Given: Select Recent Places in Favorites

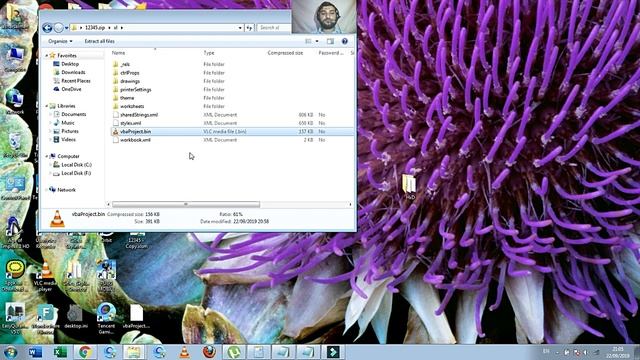Looking at the screenshot, I should 76,81.
